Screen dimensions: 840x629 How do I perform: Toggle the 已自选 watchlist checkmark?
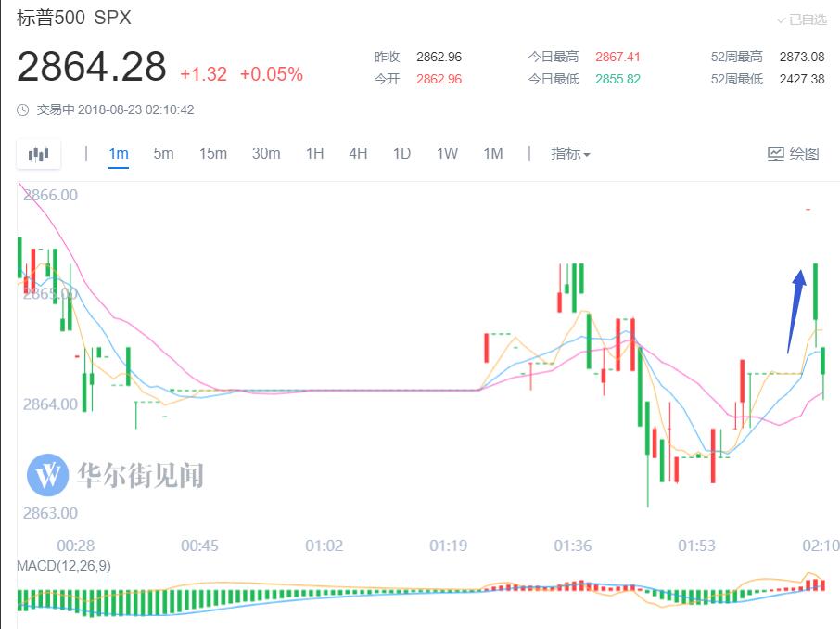point(801,19)
